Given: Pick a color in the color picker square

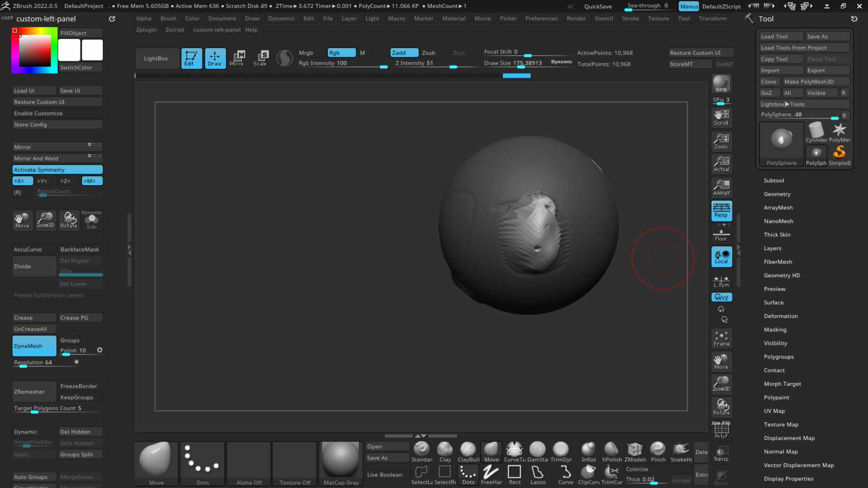Looking at the screenshot, I should point(35,51).
